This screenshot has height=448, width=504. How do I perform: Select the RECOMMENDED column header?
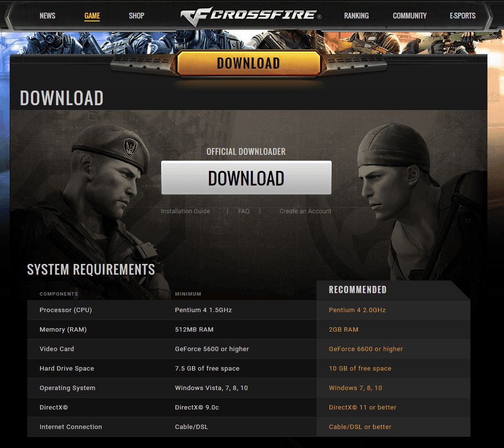coord(357,290)
